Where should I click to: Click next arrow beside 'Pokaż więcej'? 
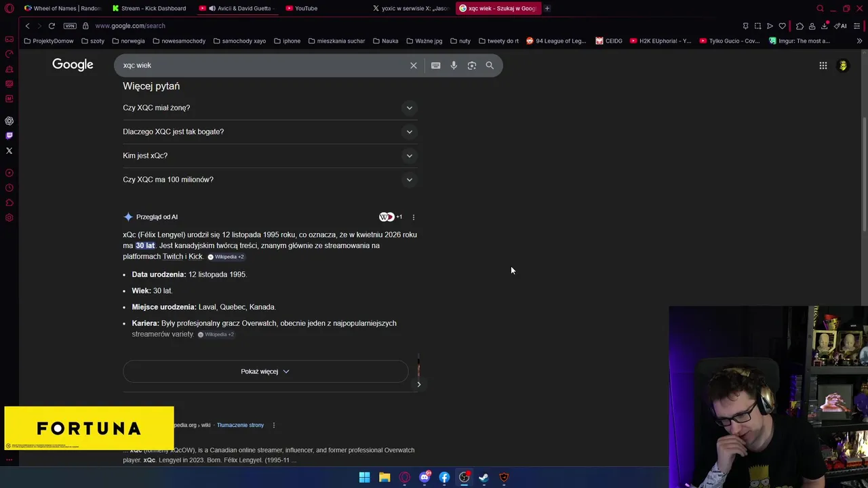point(418,384)
